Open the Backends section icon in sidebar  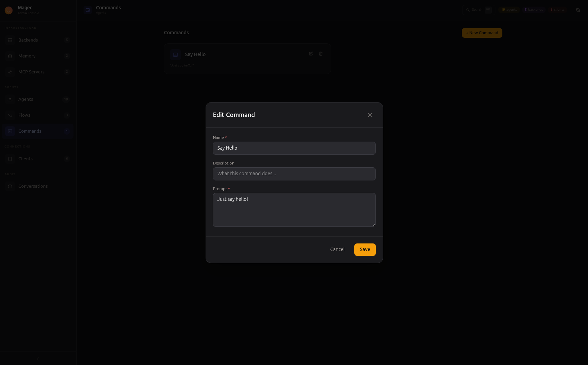[x=10, y=40]
